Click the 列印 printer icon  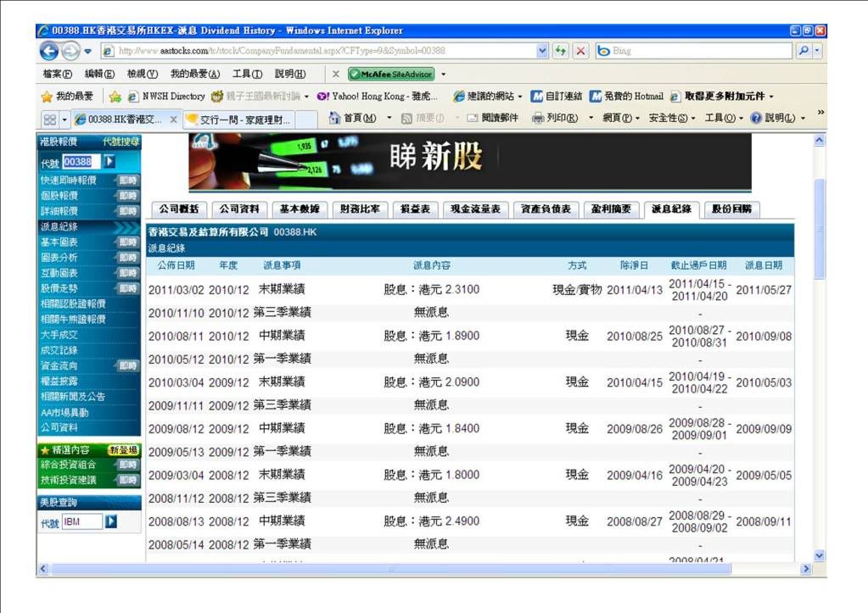[538, 118]
